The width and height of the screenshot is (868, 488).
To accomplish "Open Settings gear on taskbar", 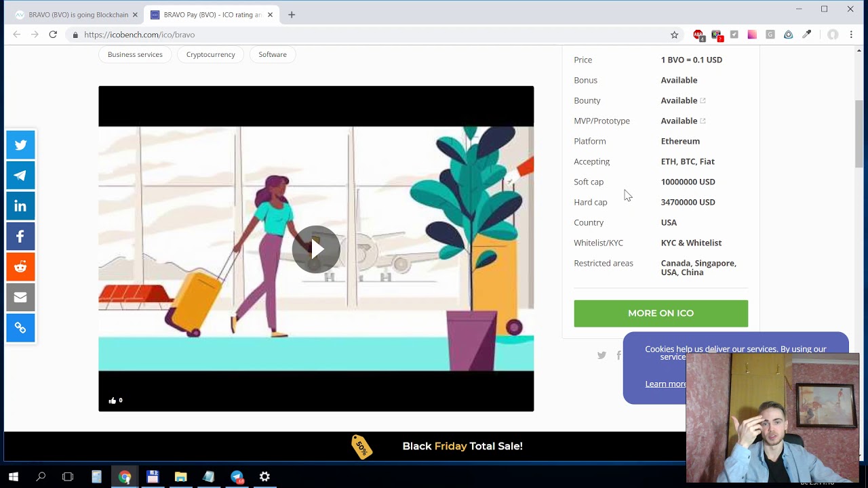I will pyautogui.click(x=264, y=477).
